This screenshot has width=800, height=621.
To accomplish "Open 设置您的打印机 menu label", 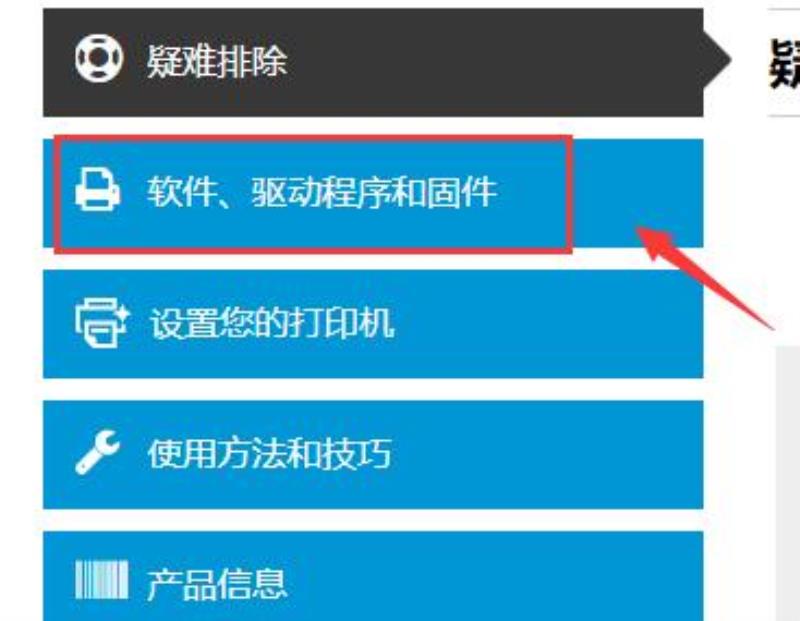I will (x=272, y=323).
